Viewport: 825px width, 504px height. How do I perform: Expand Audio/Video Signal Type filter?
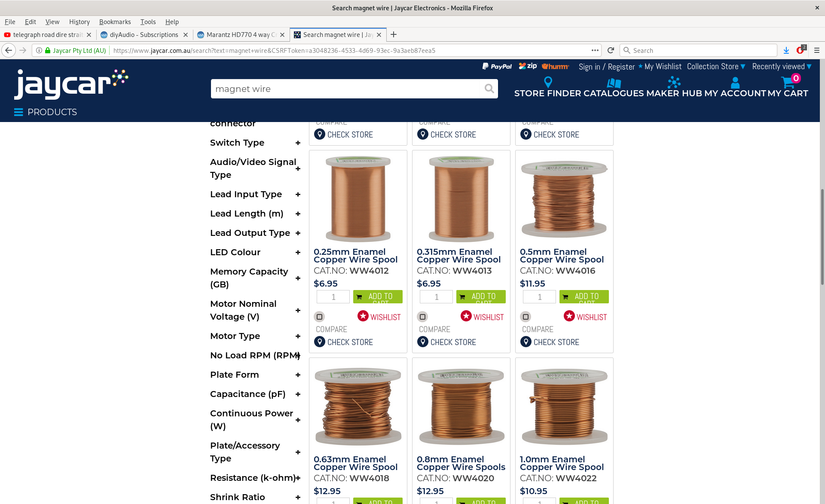coord(298,168)
